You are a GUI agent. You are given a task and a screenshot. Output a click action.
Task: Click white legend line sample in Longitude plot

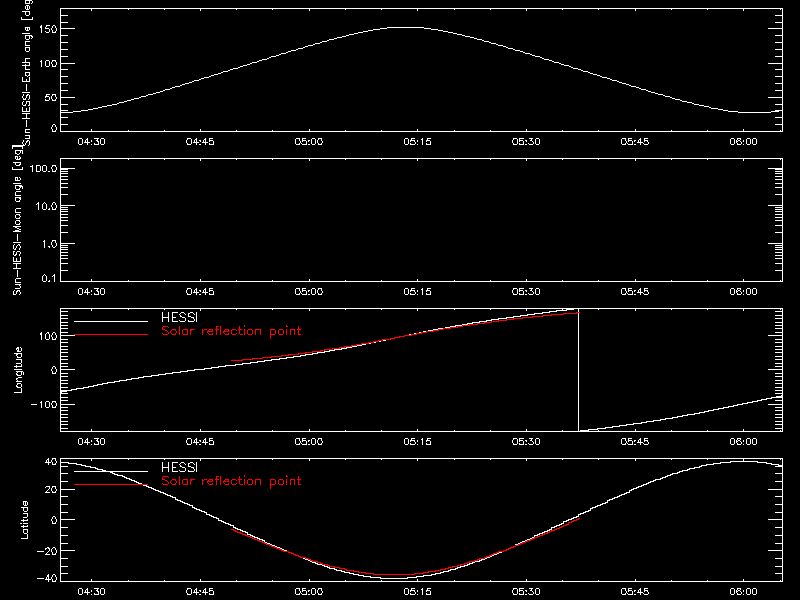point(111,321)
